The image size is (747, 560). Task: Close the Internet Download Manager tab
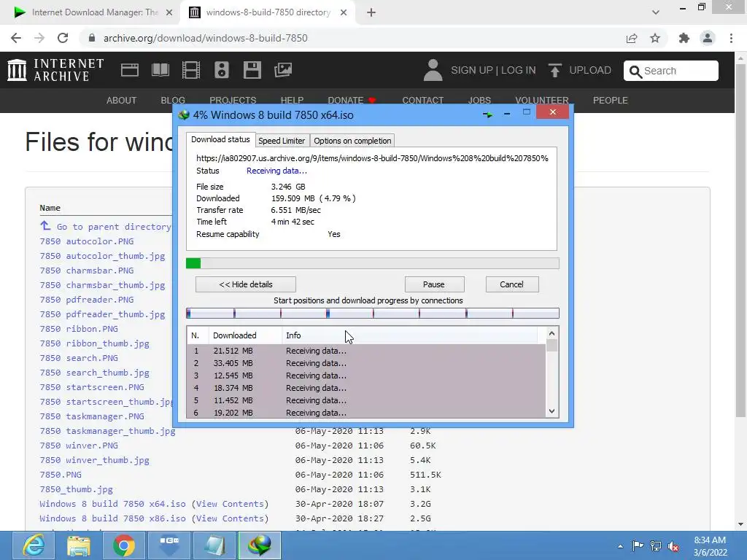click(169, 12)
